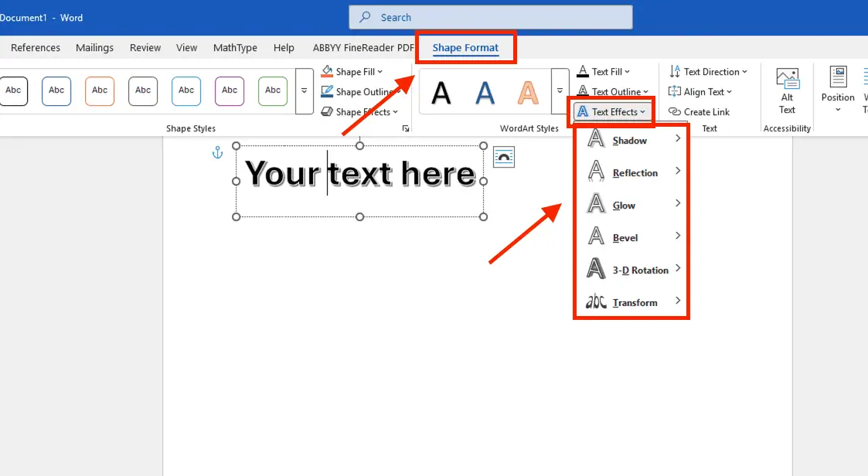
Task: Expand the WordArt Styles gallery
Action: (560, 90)
